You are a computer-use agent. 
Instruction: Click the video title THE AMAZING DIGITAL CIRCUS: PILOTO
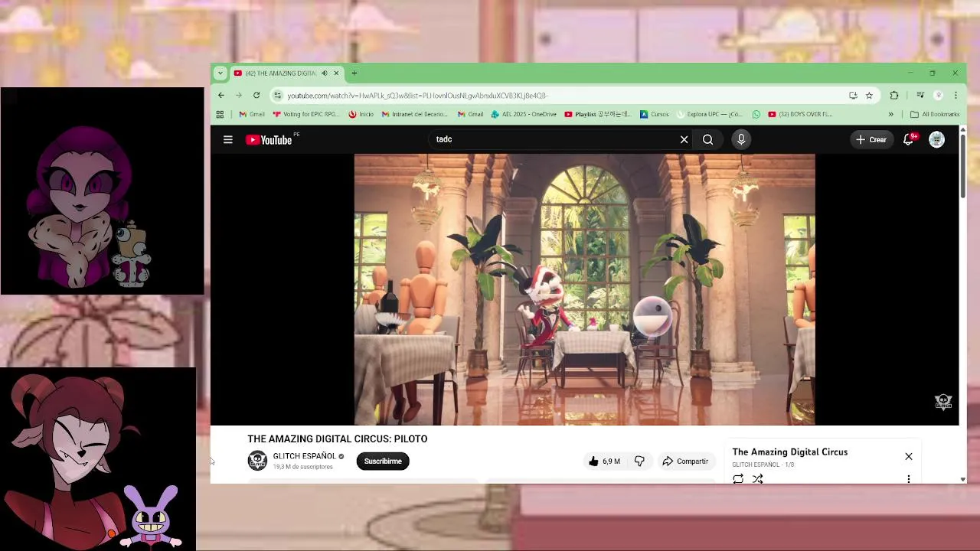click(338, 439)
